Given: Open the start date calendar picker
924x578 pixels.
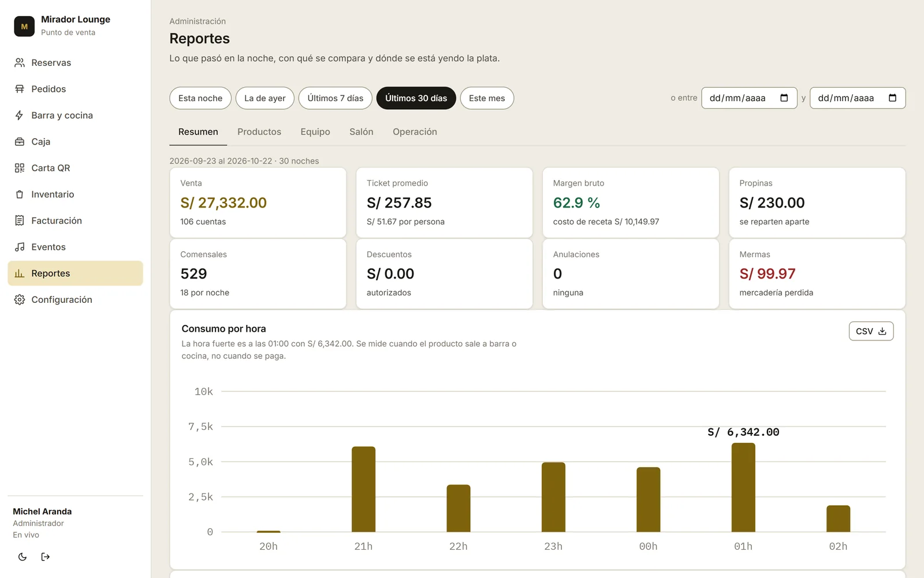Looking at the screenshot, I should tap(784, 98).
